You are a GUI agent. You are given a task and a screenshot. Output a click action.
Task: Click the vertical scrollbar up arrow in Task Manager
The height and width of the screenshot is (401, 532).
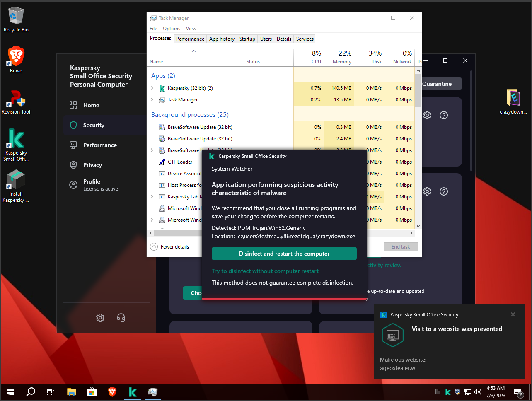point(418,71)
